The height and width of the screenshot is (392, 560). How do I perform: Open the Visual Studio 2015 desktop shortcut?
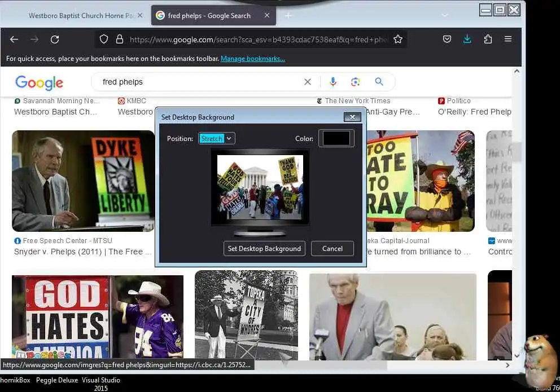pyautogui.click(x=100, y=384)
